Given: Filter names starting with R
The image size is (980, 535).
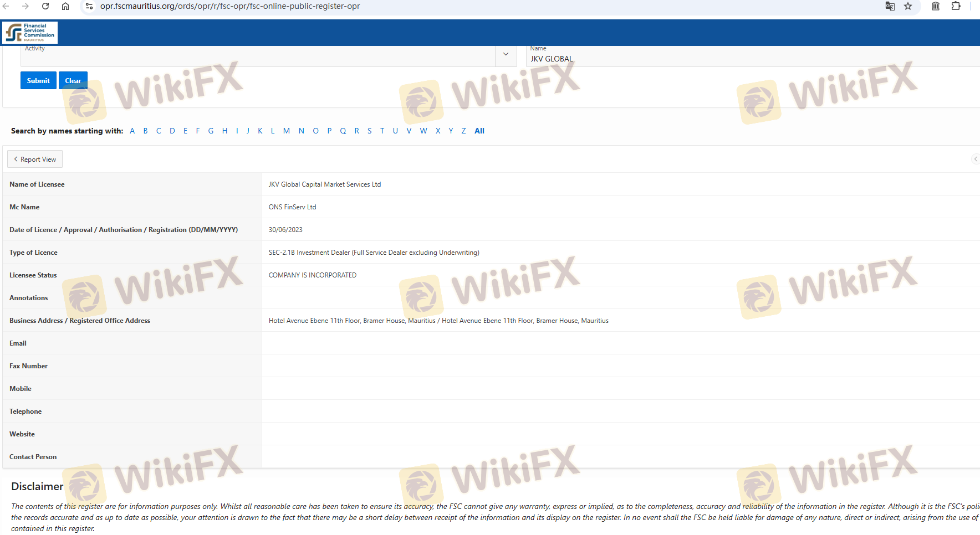Looking at the screenshot, I should [357, 131].
